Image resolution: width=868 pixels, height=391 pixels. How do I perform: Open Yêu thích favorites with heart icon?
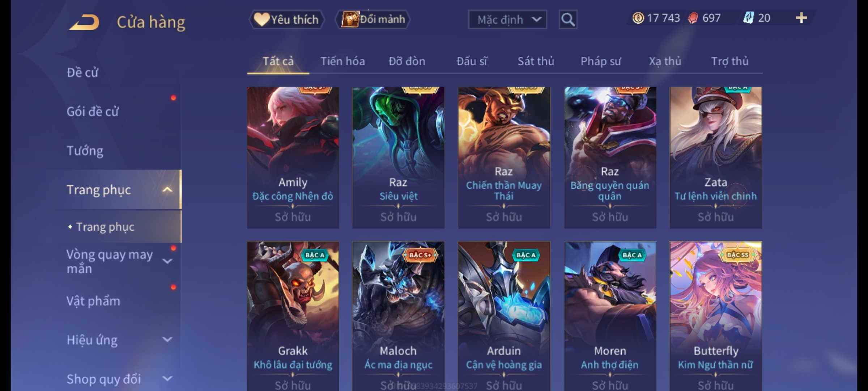point(286,20)
